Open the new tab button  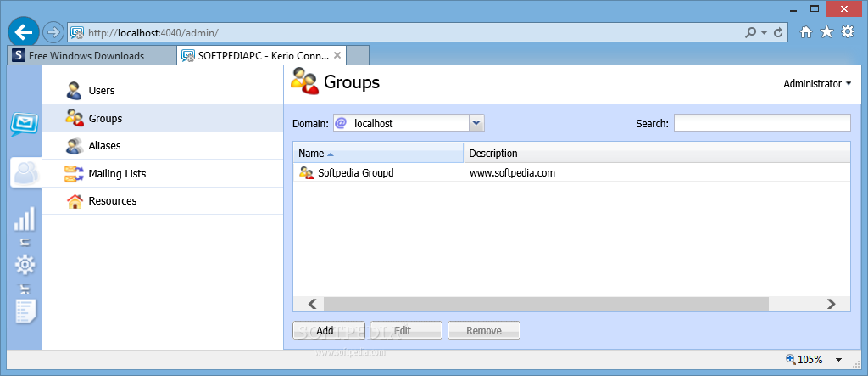(x=358, y=55)
